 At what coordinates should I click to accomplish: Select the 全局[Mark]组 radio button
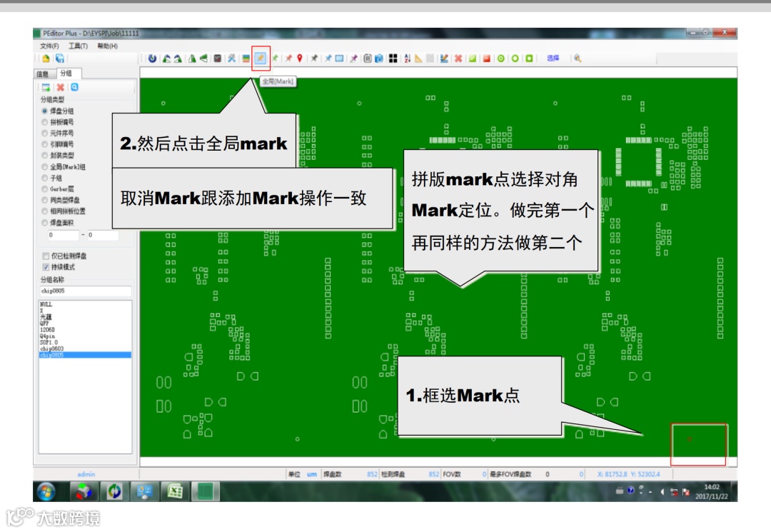point(45,166)
